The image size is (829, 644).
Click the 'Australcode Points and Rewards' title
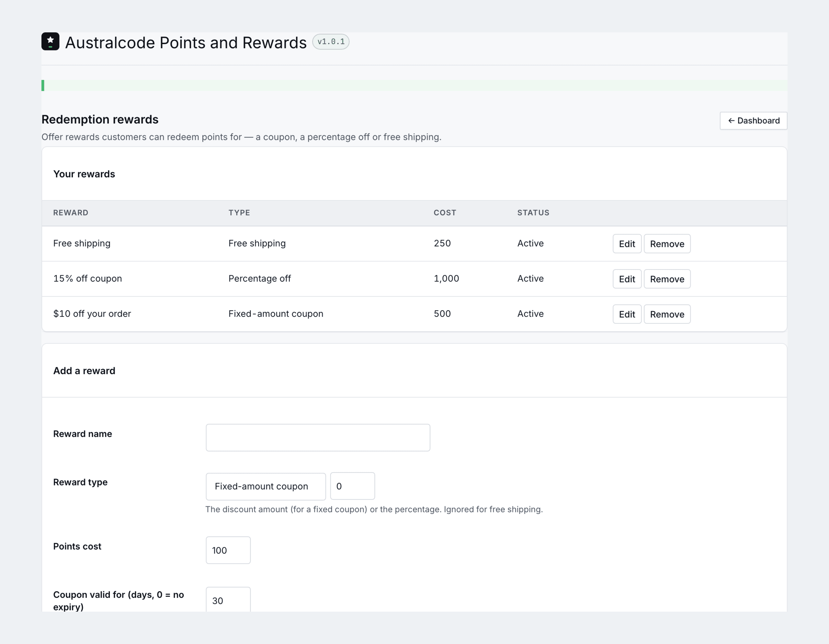(x=186, y=42)
